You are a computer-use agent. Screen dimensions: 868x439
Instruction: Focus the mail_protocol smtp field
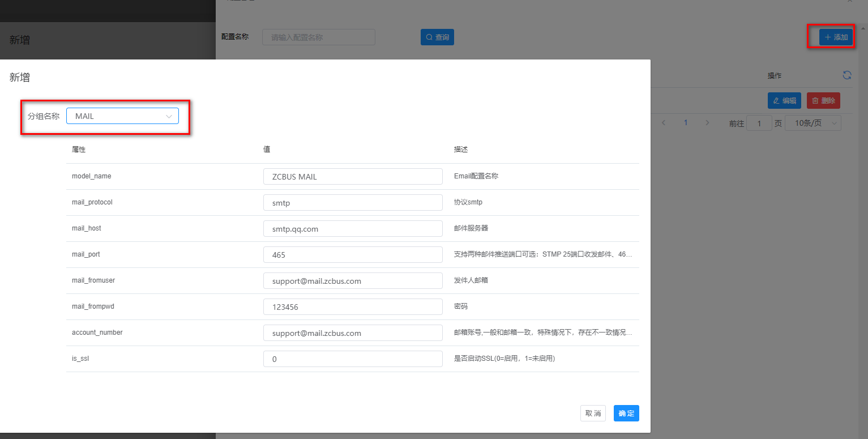pos(352,202)
